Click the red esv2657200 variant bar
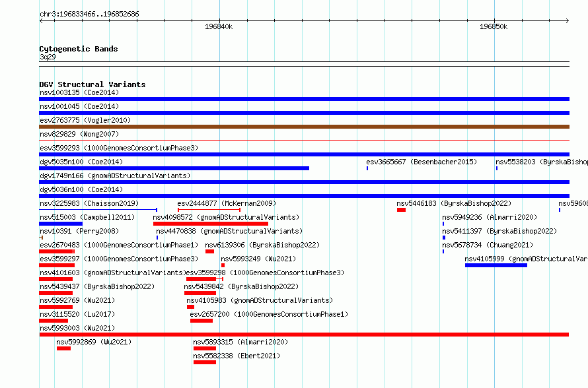 pyautogui.click(x=202, y=321)
